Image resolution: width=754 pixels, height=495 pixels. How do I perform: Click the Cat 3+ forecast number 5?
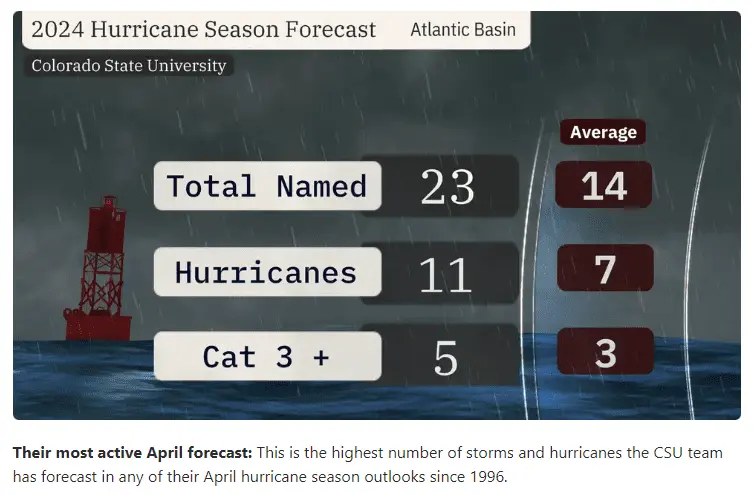445,357
